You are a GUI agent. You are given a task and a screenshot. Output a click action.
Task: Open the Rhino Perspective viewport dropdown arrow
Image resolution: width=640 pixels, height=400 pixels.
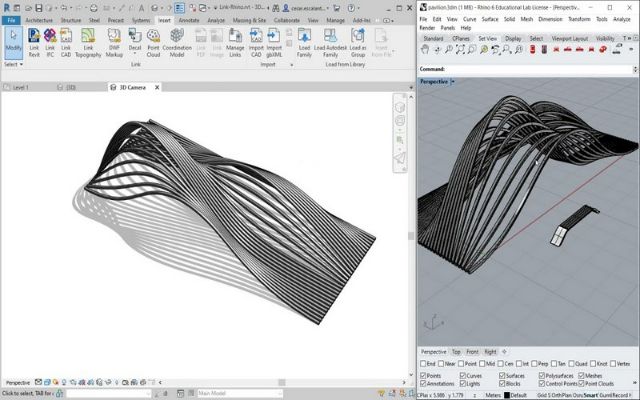[x=453, y=82]
